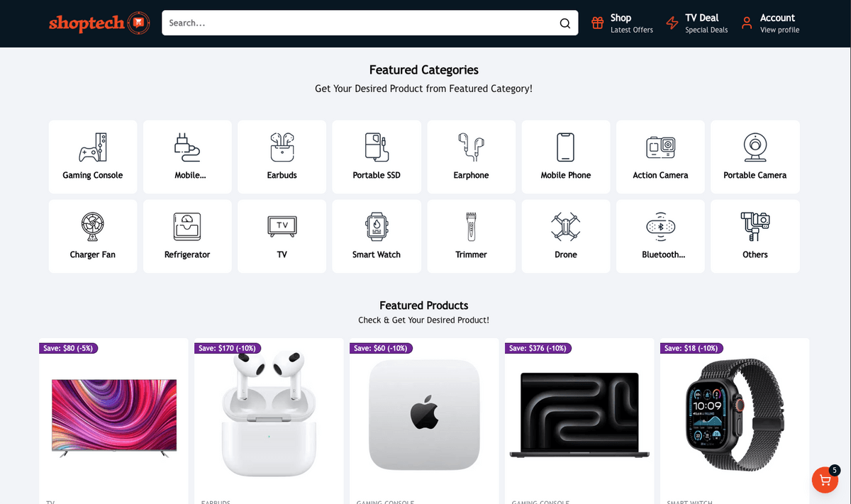This screenshot has width=851, height=504.
Task: Select the TV category icon
Action: click(282, 227)
